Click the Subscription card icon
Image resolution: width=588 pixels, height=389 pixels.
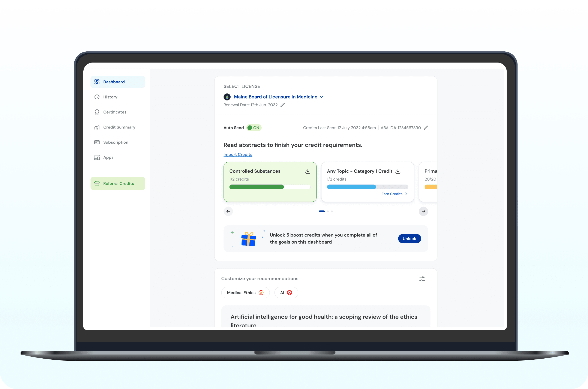pos(97,142)
